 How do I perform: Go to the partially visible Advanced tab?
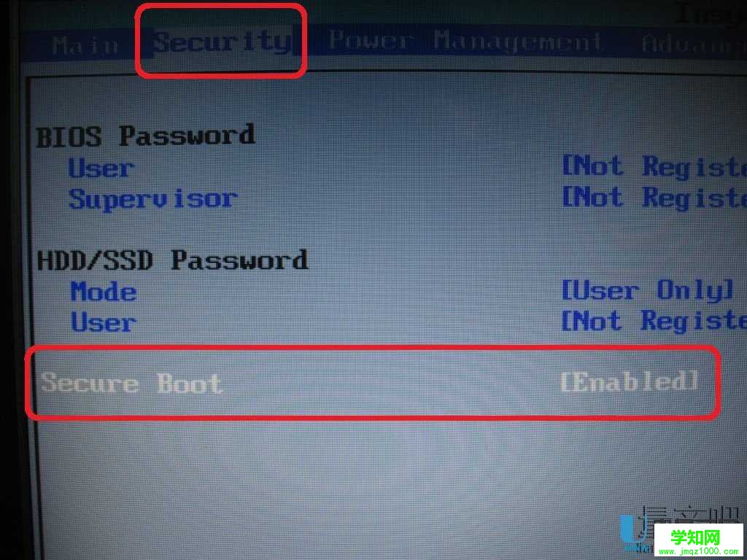[x=694, y=44]
